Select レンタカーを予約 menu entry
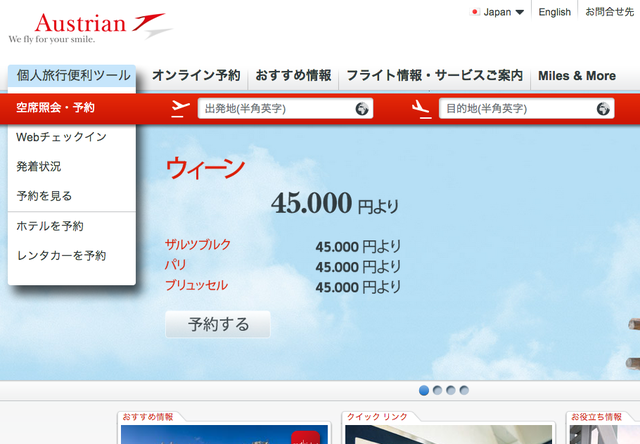 [x=61, y=255]
